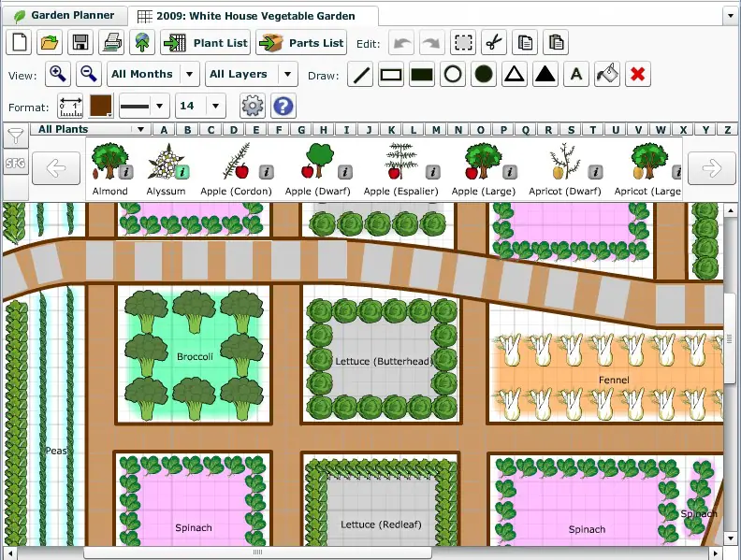Viewport: 741px width, 560px height.
Task: Open help with question mark icon
Action: (x=283, y=106)
